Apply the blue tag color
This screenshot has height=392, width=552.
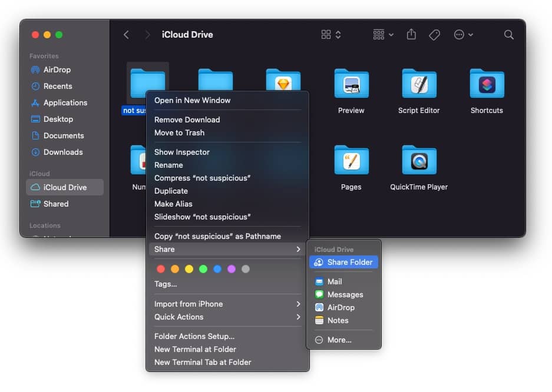point(217,270)
